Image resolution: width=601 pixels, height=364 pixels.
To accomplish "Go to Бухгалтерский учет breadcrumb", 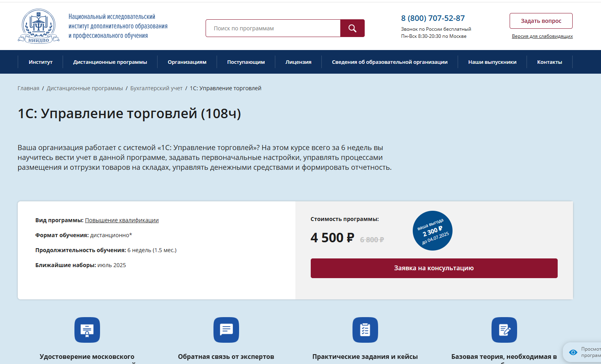I will [x=156, y=88].
